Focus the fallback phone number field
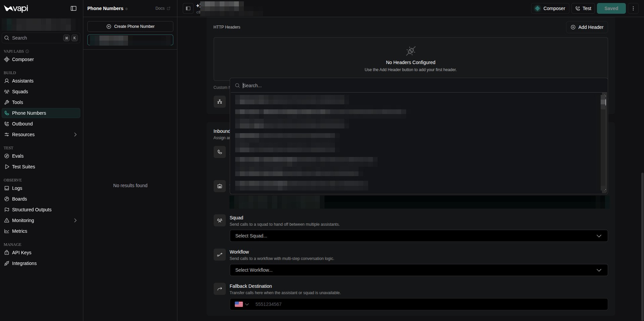Screen dimensions: 644x321 coord(429,304)
